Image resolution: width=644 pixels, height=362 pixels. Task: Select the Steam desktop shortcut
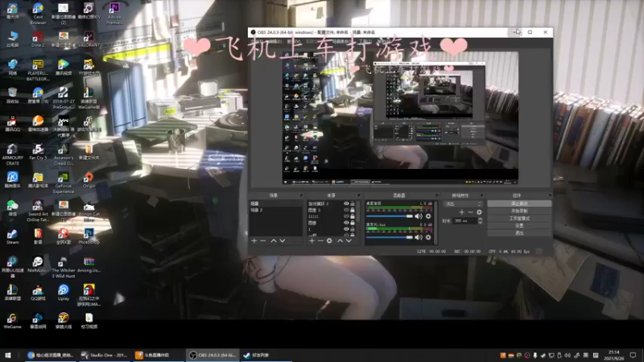click(x=12, y=237)
